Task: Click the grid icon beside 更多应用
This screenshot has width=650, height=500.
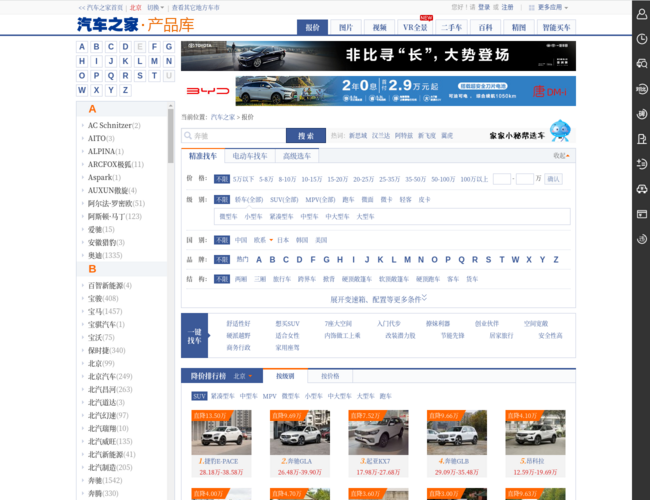Action: [x=531, y=7]
